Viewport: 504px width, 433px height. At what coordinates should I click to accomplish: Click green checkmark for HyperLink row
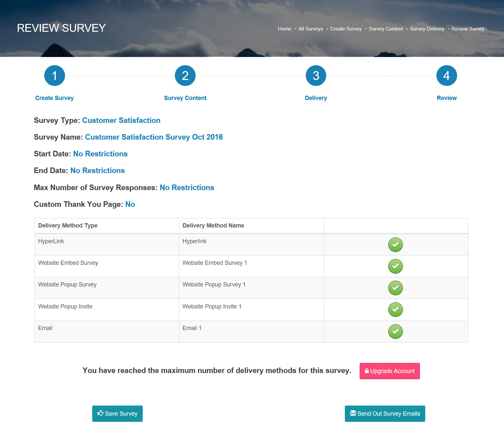coord(395,245)
